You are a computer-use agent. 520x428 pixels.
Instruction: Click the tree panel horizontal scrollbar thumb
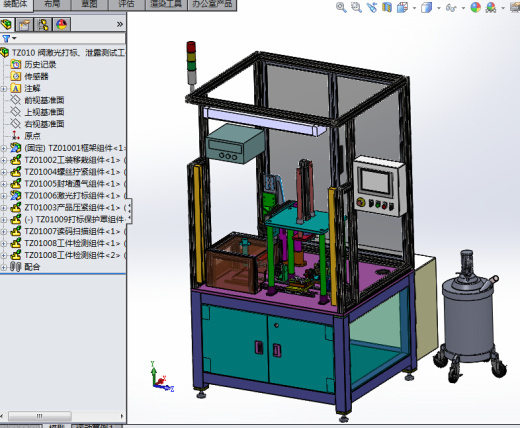(40, 416)
